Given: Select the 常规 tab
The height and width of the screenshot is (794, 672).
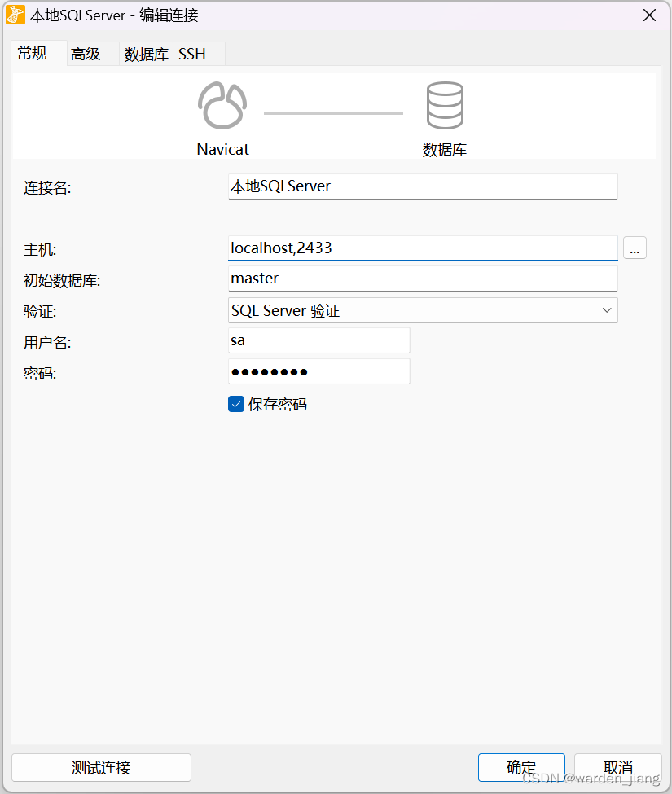Looking at the screenshot, I should click(x=32, y=54).
